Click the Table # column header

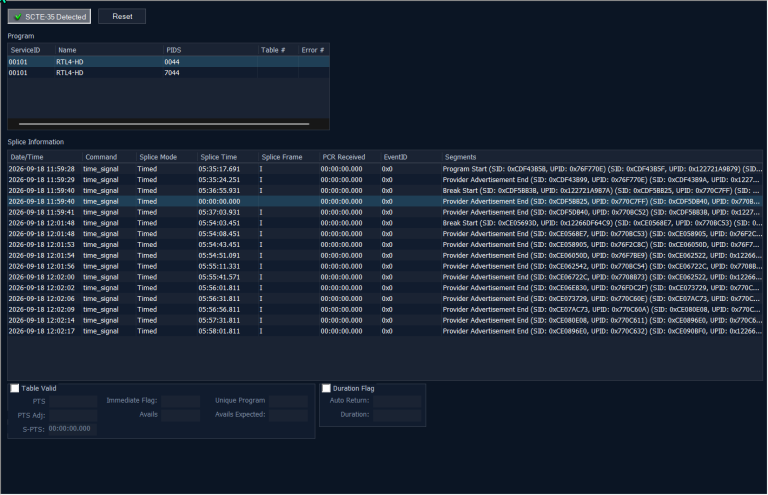[278, 50]
